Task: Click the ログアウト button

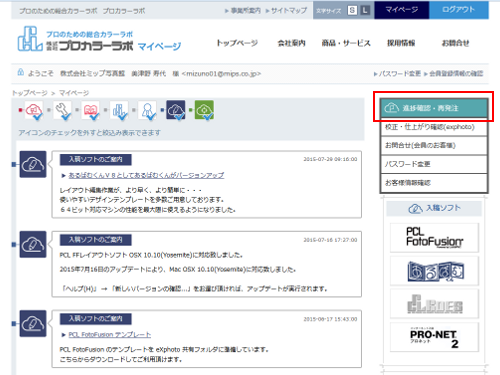Action: pos(459,10)
